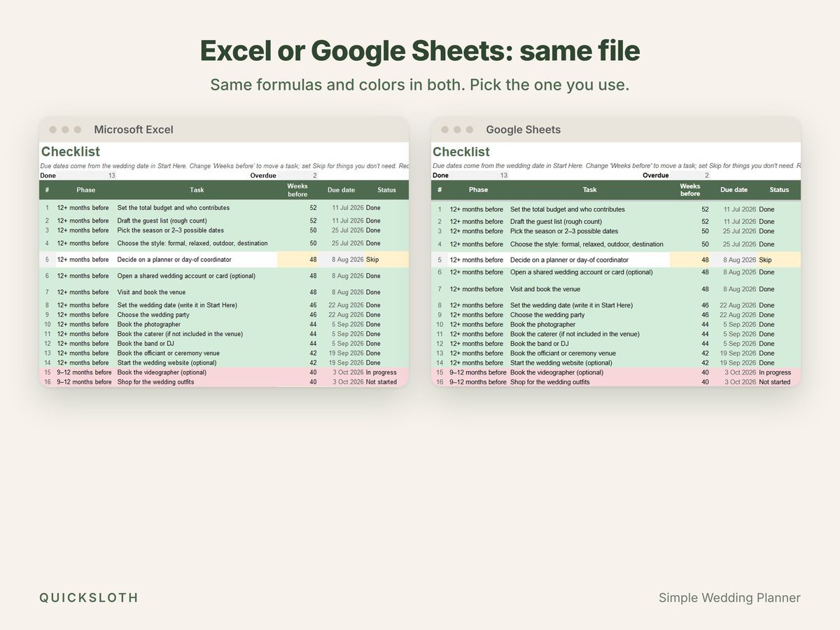Click the Google Sheets window title
This screenshot has height=630, width=840.
point(523,129)
